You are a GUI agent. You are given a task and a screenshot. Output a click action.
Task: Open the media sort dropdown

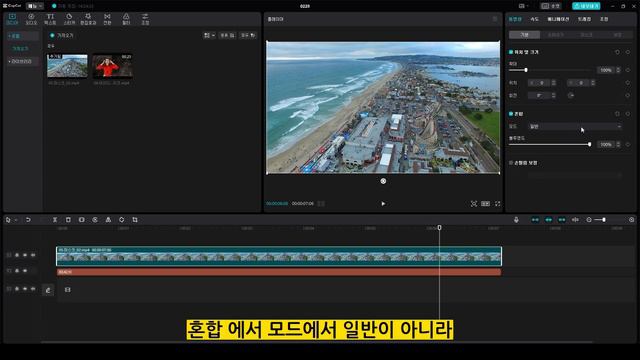[228, 36]
